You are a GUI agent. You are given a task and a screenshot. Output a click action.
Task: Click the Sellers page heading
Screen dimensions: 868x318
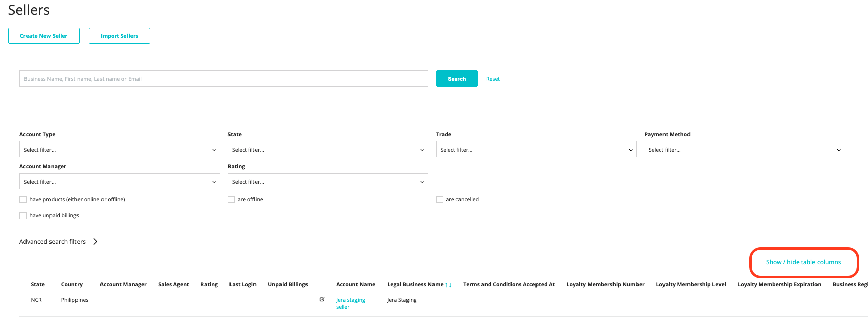tap(29, 10)
